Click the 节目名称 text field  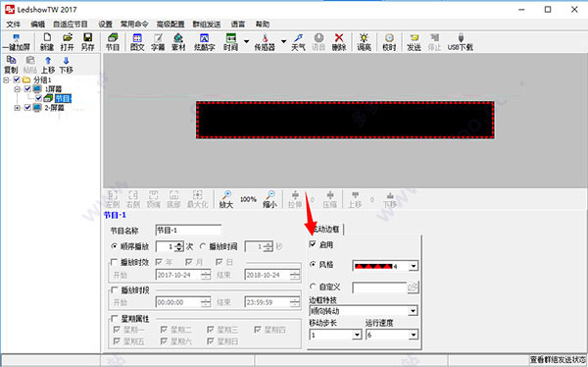coord(188,230)
